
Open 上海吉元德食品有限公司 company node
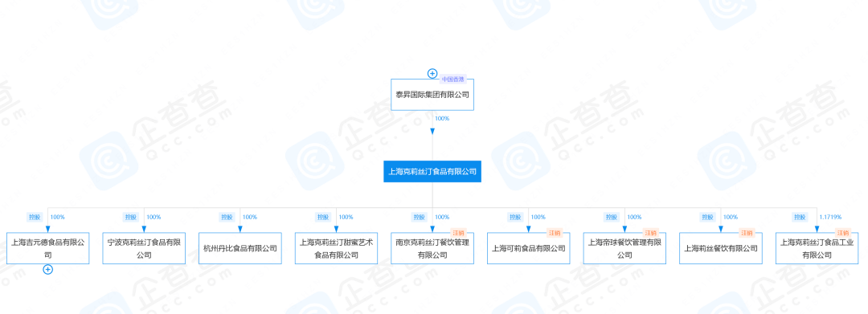48,248
